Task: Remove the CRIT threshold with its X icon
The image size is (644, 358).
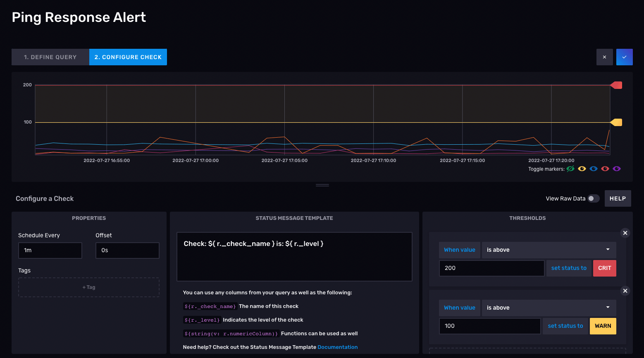Action: point(625,233)
